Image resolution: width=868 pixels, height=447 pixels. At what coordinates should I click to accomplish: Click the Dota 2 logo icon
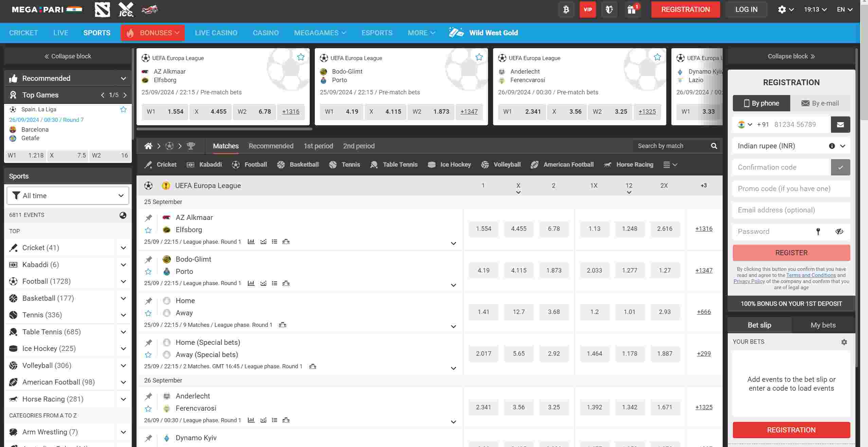pyautogui.click(x=102, y=10)
